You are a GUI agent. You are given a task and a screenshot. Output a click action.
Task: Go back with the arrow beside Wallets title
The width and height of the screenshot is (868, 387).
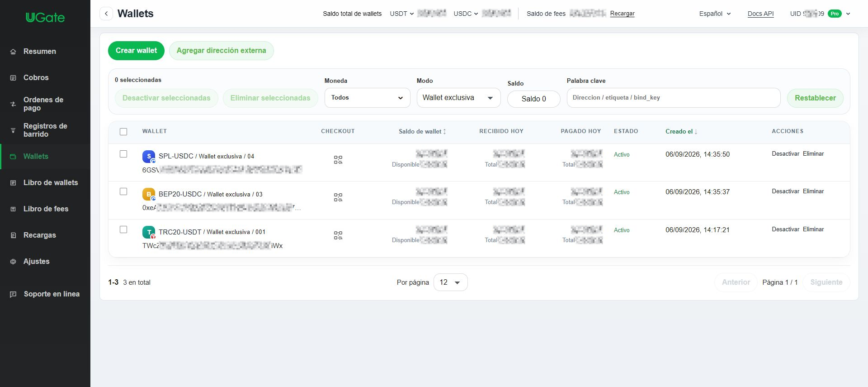[x=106, y=14]
